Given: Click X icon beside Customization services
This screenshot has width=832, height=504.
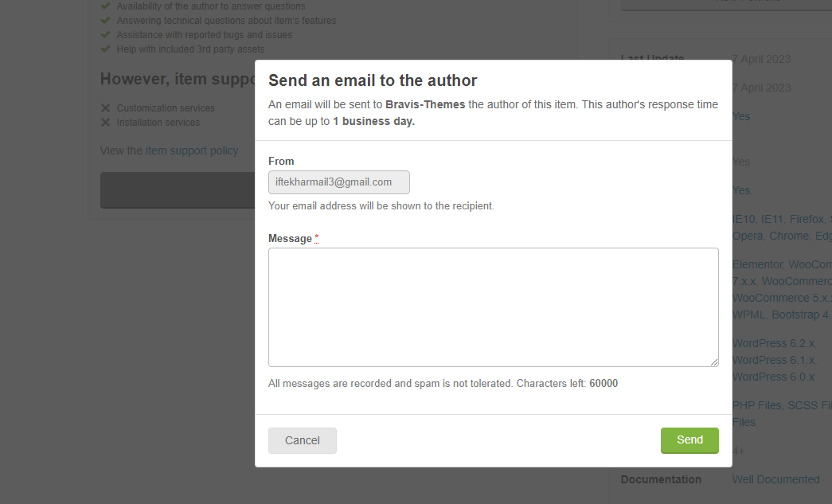Looking at the screenshot, I should coord(106,108).
